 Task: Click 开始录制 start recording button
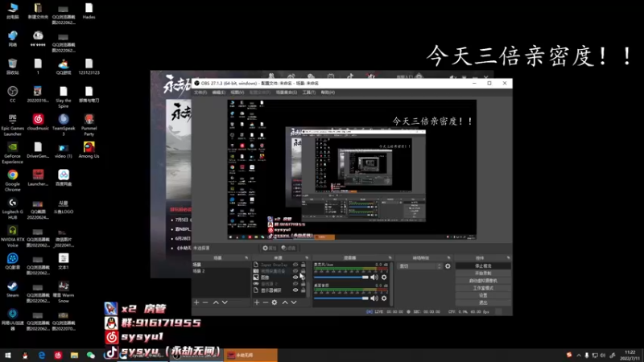483,274
